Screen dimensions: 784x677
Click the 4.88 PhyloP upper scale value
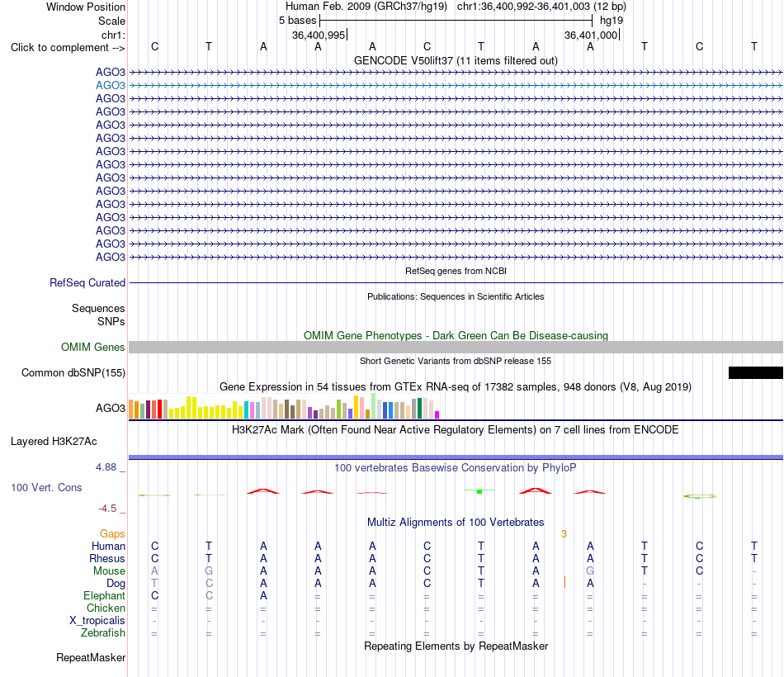(106, 466)
